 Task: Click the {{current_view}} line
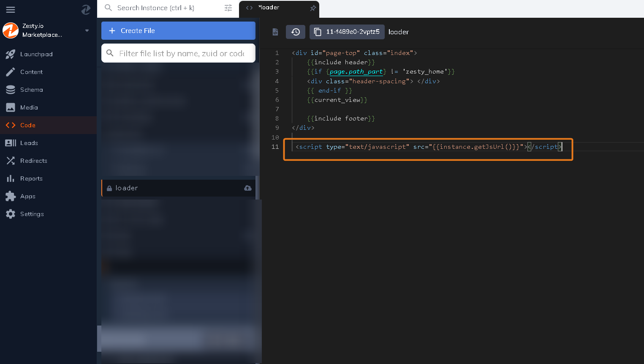[x=337, y=100]
